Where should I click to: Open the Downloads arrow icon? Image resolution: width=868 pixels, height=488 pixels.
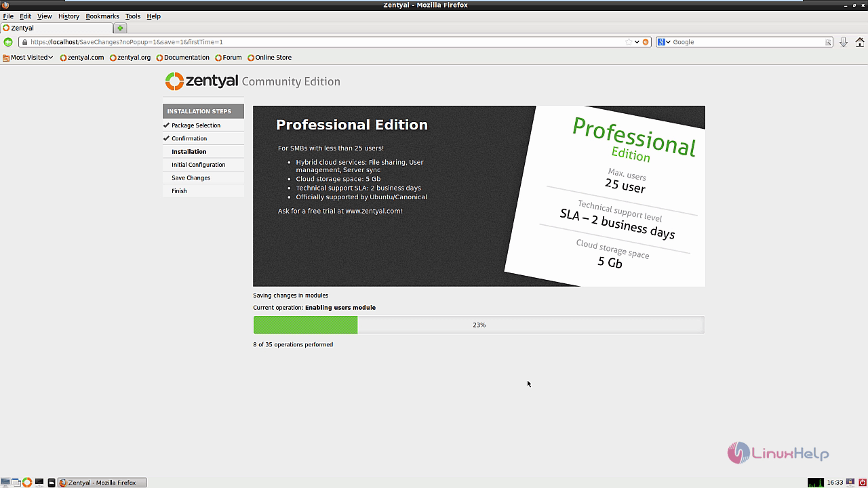click(x=844, y=42)
